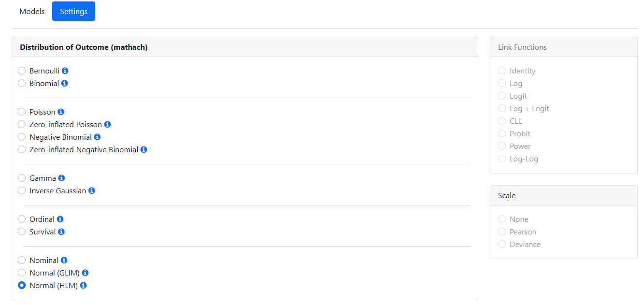Click the info icon beside Binomial

click(x=65, y=84)
